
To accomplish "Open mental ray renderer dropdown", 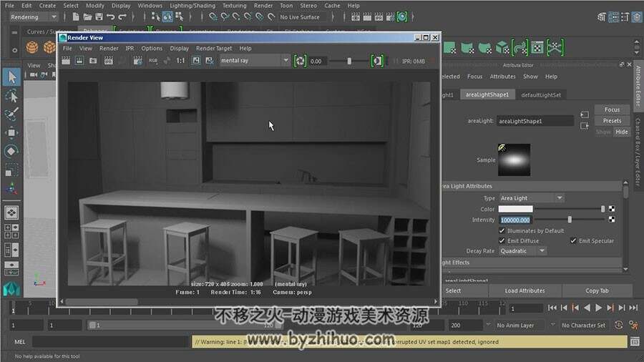I will [255, 61].
